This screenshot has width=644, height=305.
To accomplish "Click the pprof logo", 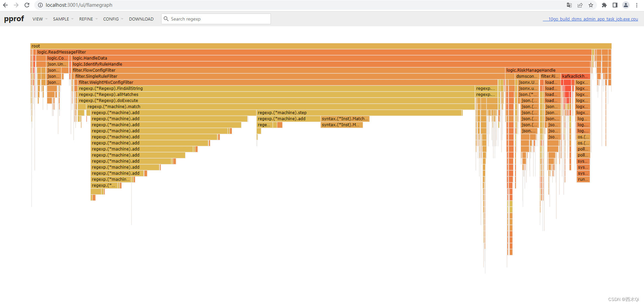I will pyautogui.click(x=14, y=19).
